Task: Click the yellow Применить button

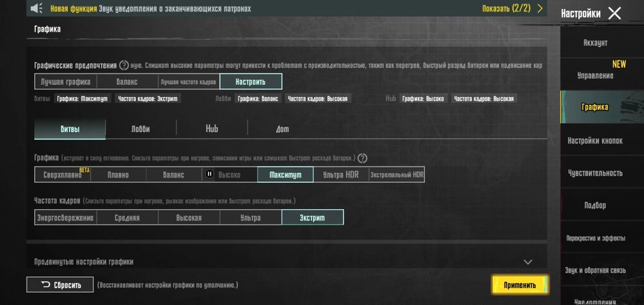Action: [x=520, y=285]
